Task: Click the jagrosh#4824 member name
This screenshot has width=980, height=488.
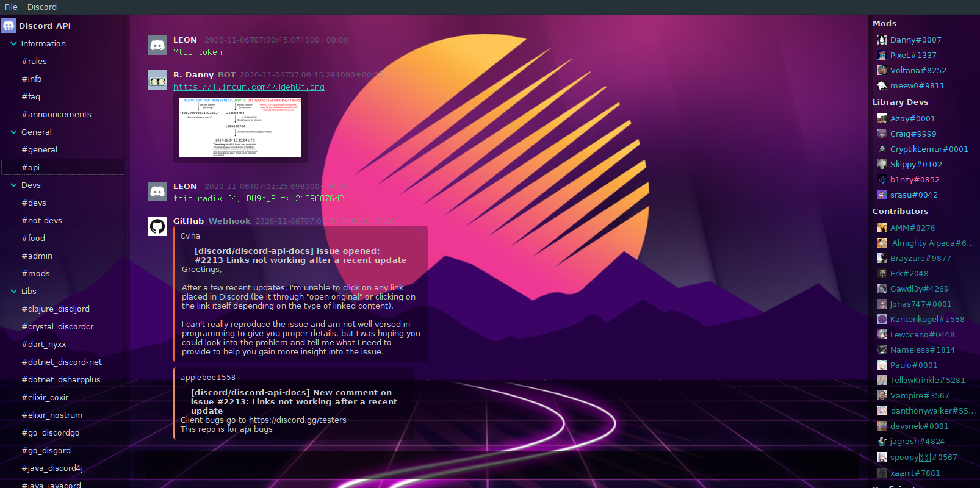Action: pos(917,441)
